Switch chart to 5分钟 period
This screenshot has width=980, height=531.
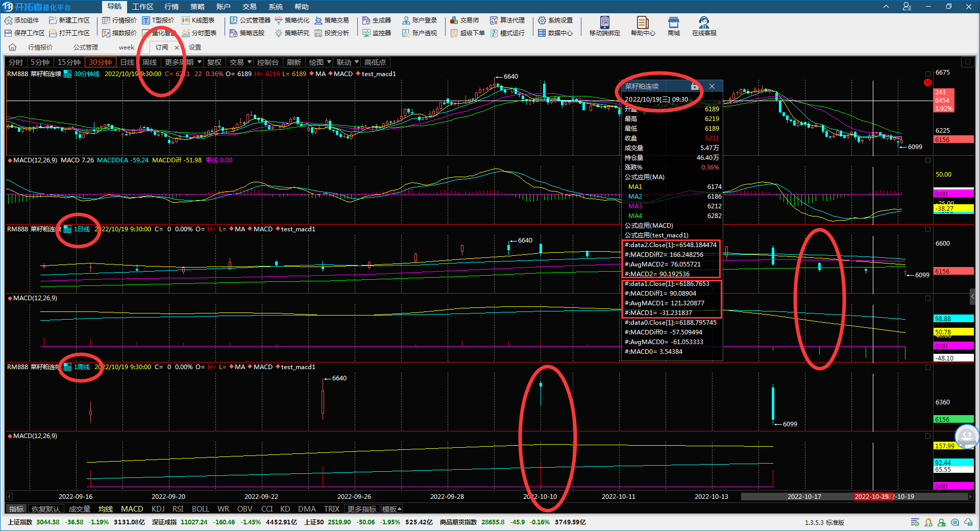click(40, 62)
